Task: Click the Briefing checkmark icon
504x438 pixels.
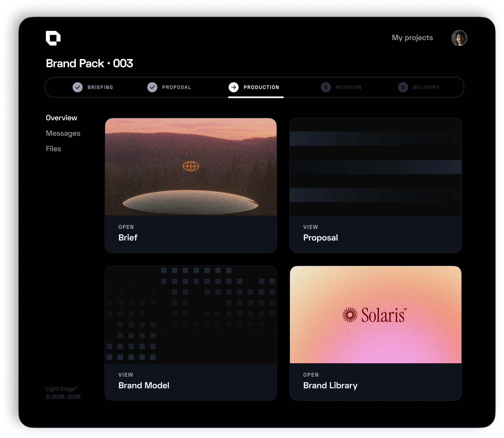Action: point(78,87)
